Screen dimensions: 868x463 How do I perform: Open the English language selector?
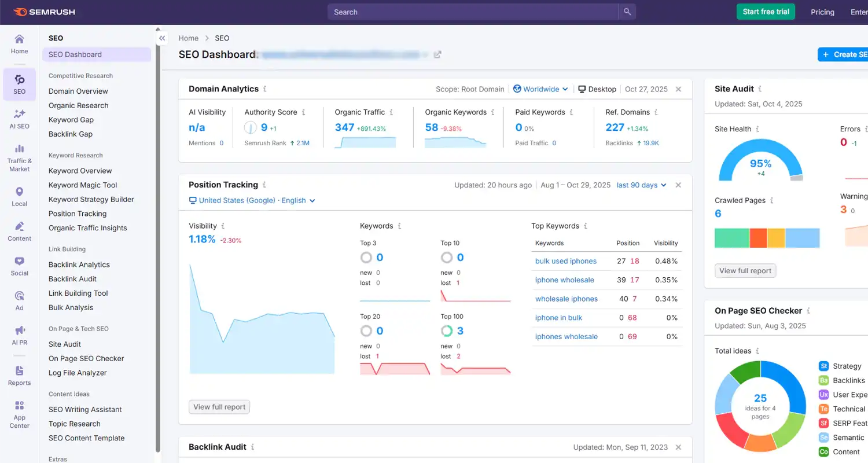coord(298,200)
